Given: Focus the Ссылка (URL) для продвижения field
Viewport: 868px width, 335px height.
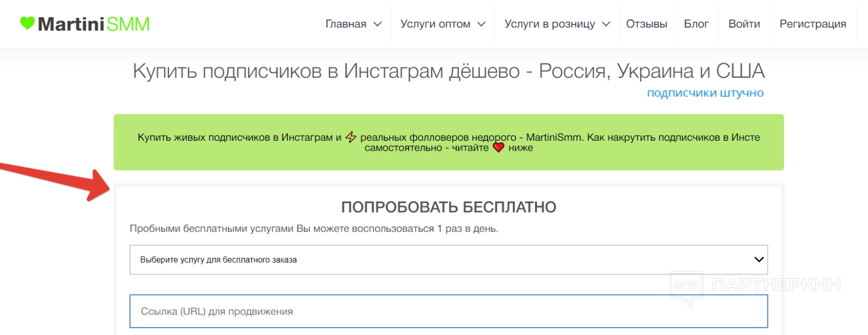Looking at the screenshot, I should point(448,311).
